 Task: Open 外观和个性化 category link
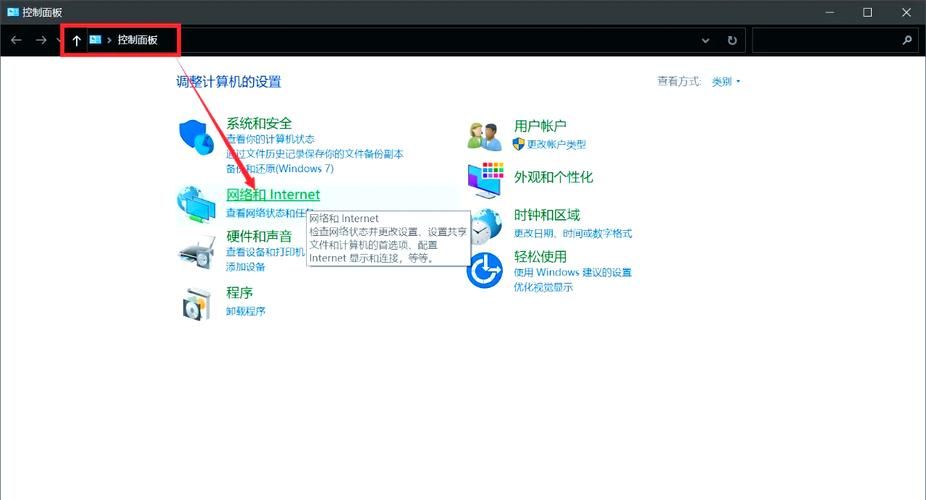point(553,177)
